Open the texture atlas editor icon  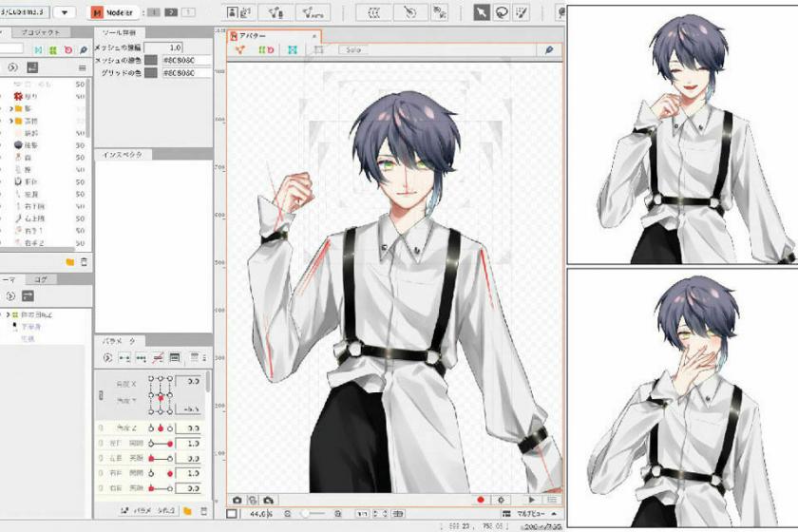239,12
